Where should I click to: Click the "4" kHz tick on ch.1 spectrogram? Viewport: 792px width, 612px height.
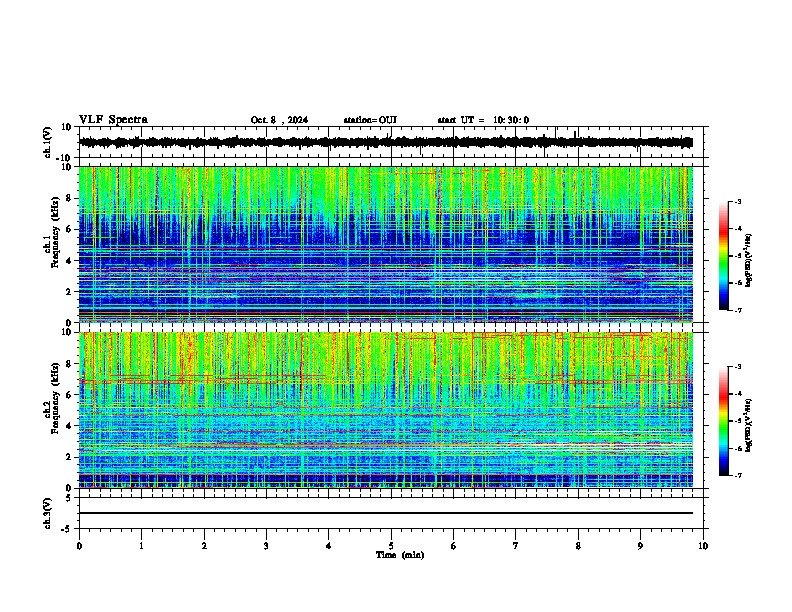(x=69, y=261)
